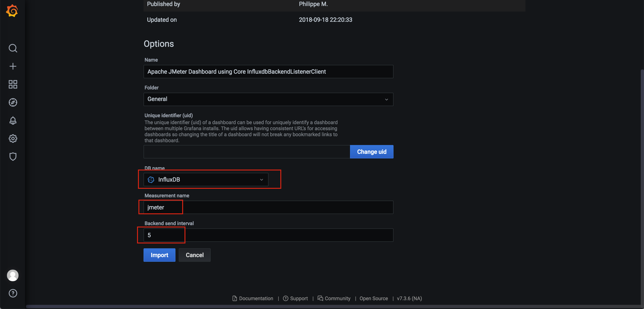This screenshot has height=309, width=644.
Task: Click the Cancel button
Action: click(x=194, y=255)
